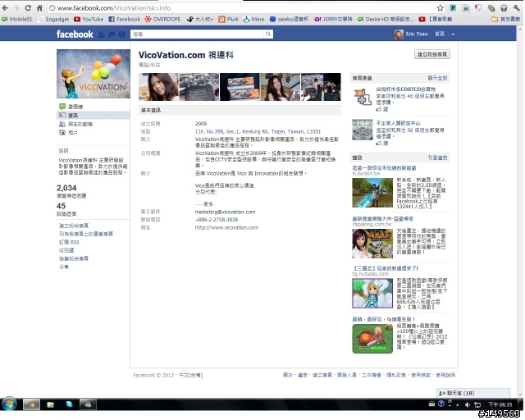
Task: Open Windows Start button
Action: [9, 404]
